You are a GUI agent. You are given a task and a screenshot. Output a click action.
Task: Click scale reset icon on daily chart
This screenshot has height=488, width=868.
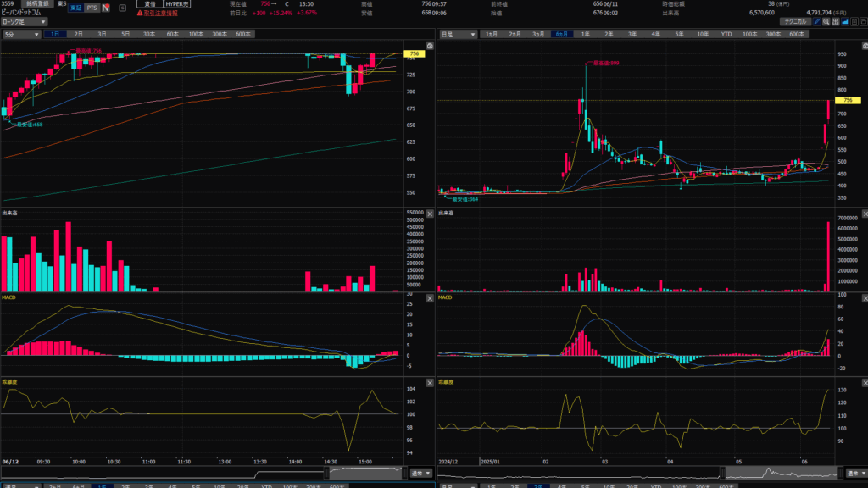click(865, 46)
